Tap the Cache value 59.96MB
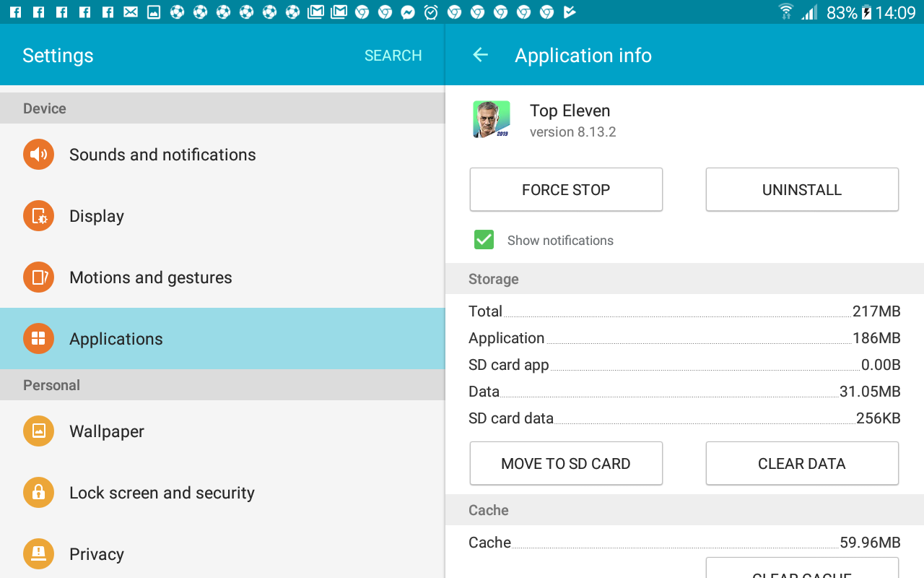The image size is (924, 578). 870,543
